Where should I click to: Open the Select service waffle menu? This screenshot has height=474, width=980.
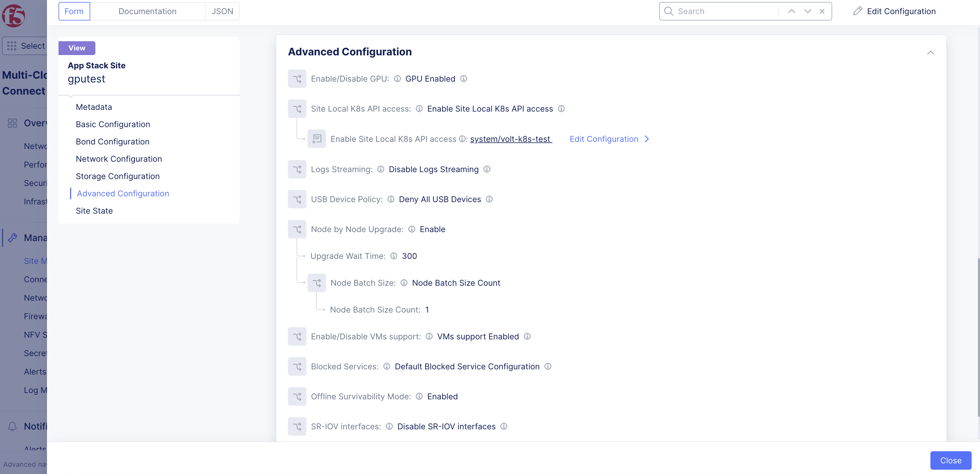pos(12,46)
